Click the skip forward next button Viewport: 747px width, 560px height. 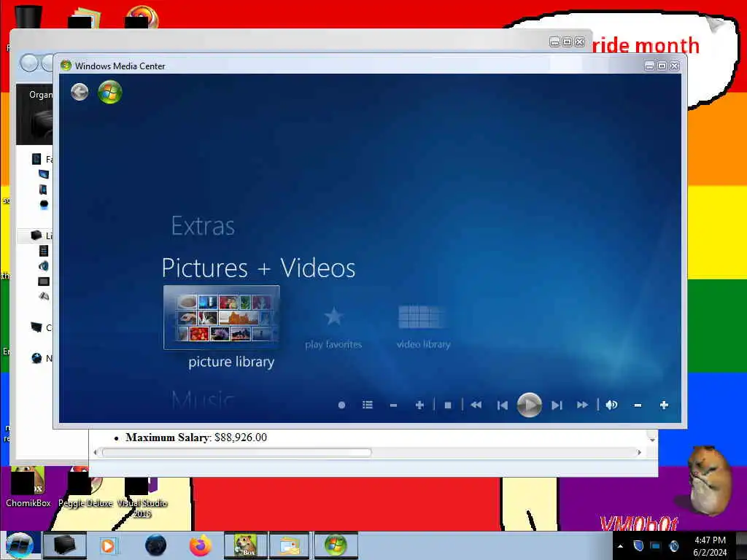pos(557,405)
